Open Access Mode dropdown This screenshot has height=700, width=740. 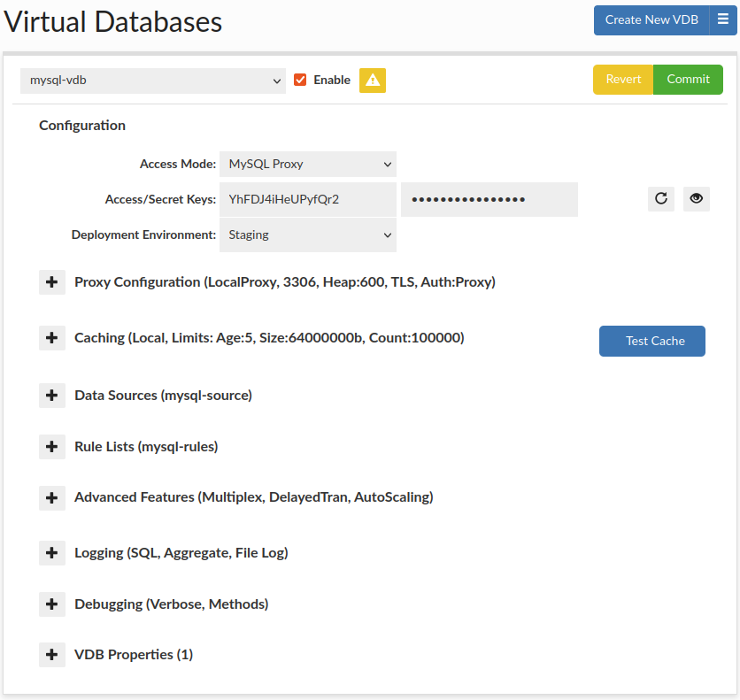[x=307, y=164]
